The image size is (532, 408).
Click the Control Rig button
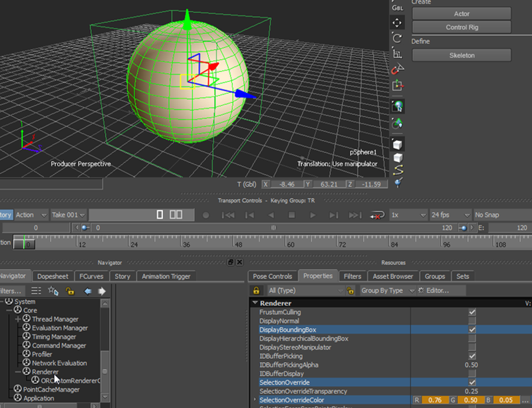click(x=462, y=27)
